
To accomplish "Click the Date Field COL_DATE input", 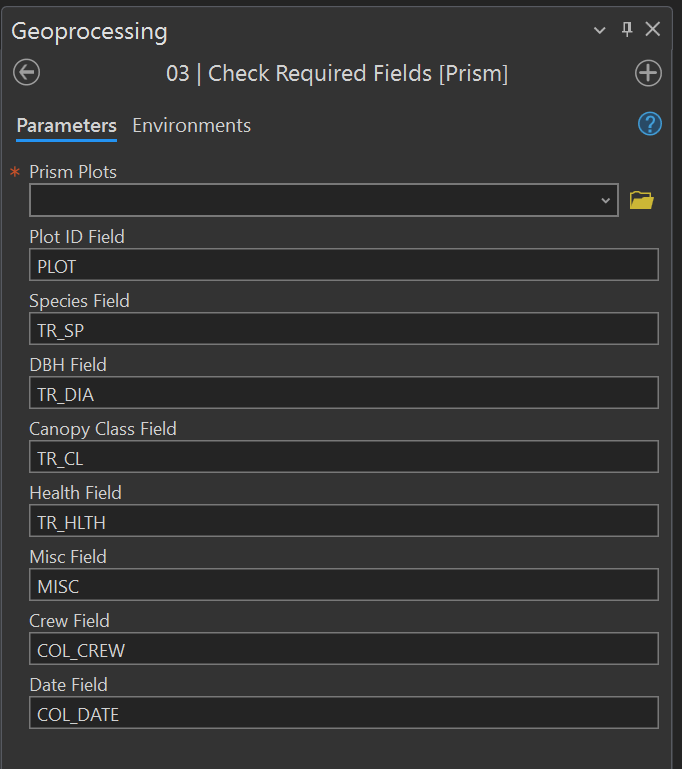I will 343,713.
